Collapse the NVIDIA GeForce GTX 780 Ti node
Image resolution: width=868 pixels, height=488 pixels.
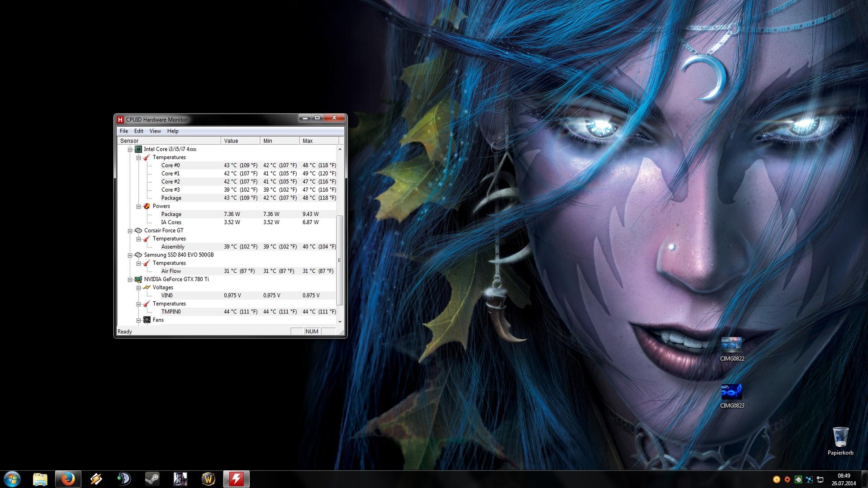point(130,280)
